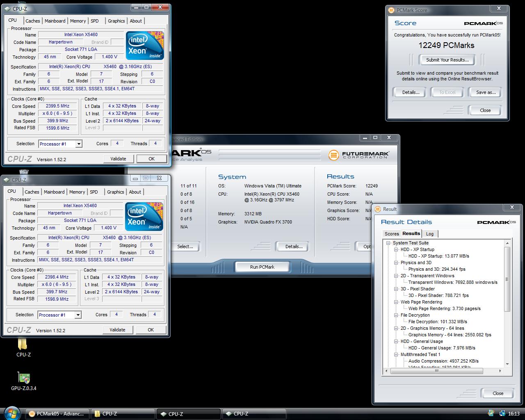Screen dimensions: 525x420
Task: Switch to Scores tab in Result Details
Action: [x=391, y=234]
